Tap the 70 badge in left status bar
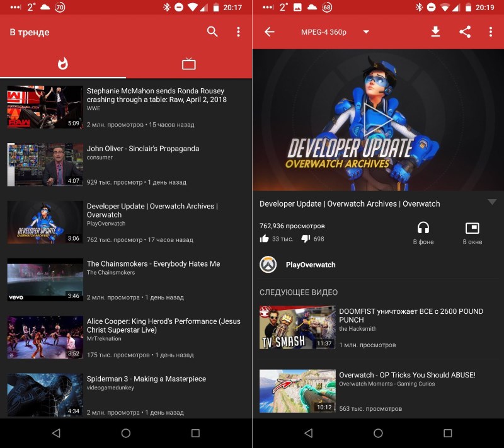This screenshot has height=448, width=504. point(60,7)
